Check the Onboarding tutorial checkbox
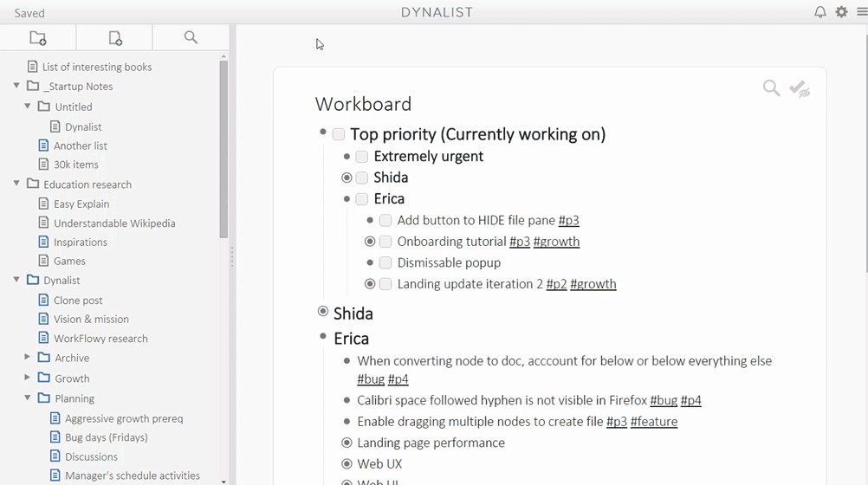The image size is (868, 485). pos(385,242)
